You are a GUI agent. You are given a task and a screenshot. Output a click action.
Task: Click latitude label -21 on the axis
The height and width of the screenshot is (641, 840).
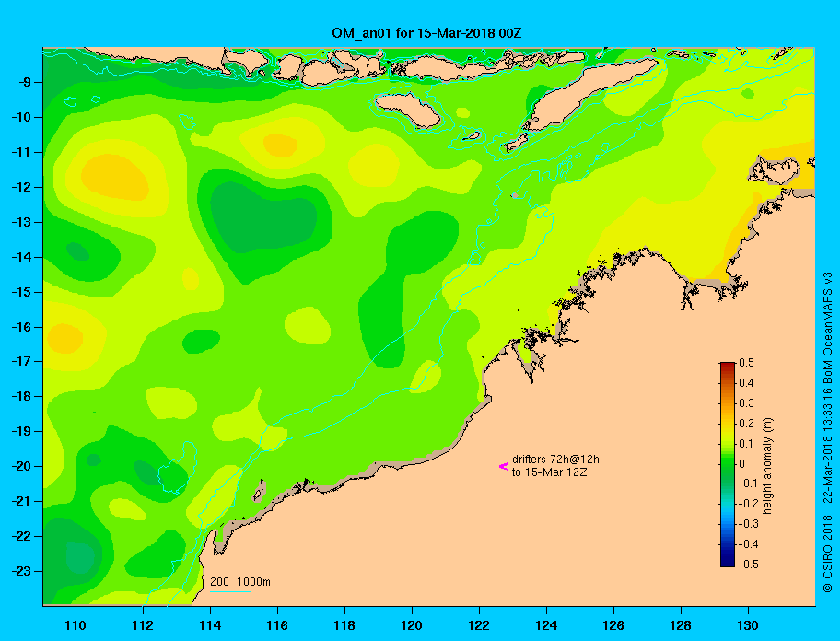pyautogui.click(x=21, y=501)
